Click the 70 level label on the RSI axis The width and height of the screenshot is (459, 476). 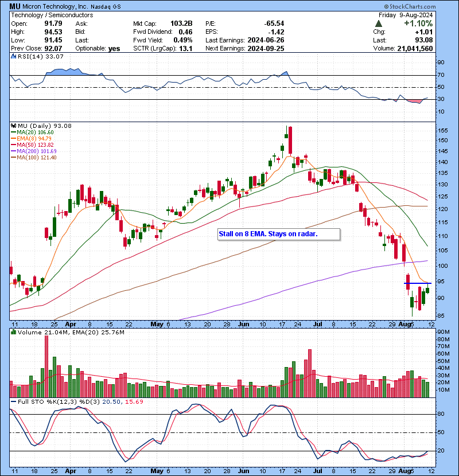tap(441, 75)
